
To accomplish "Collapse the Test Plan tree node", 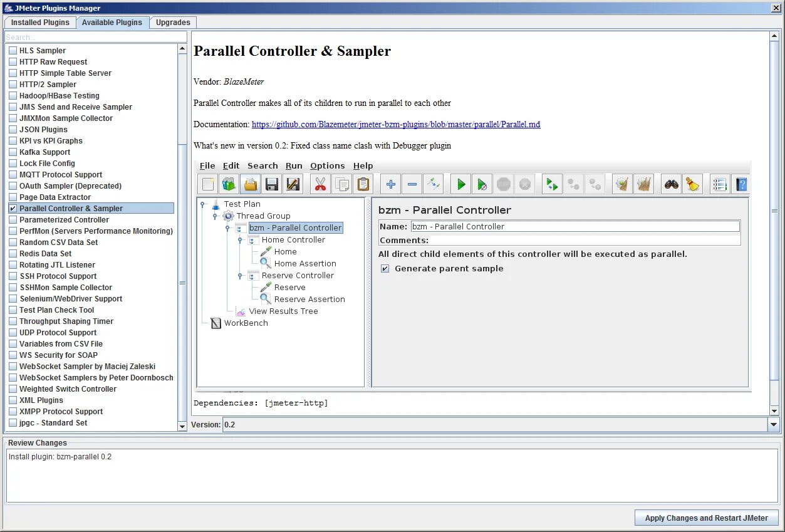I will (x=202, y=204).
